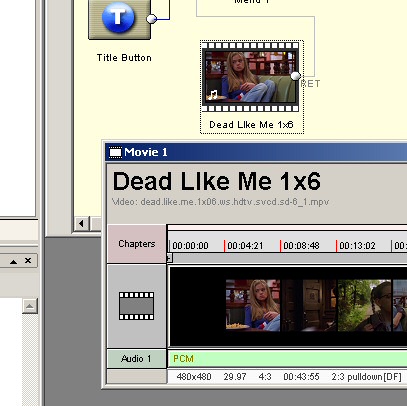
Task: Select the outdoor forest frame in video track
Action: pos(365,305)
